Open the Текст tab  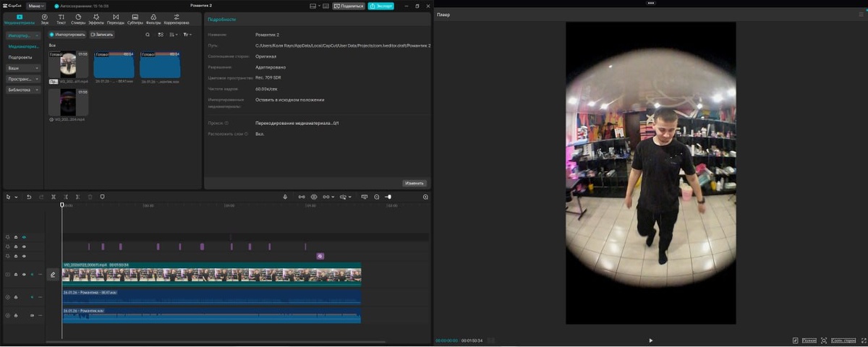(x=61, y=19)
